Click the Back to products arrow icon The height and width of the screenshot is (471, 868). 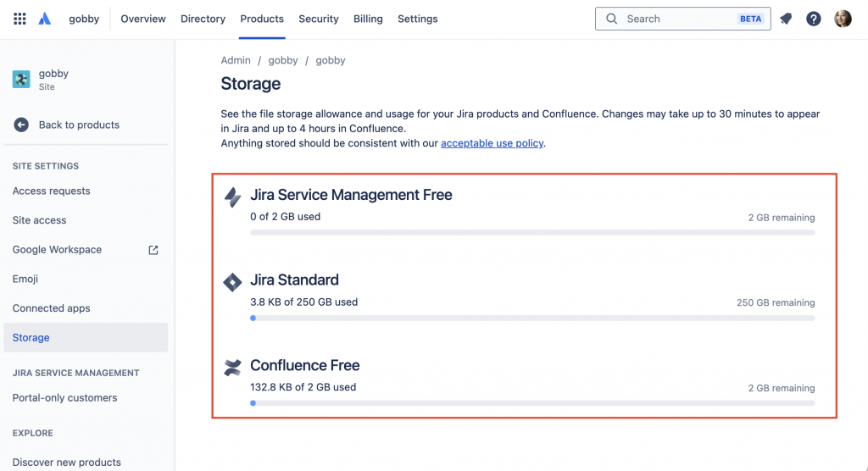[x=21, y=125]
